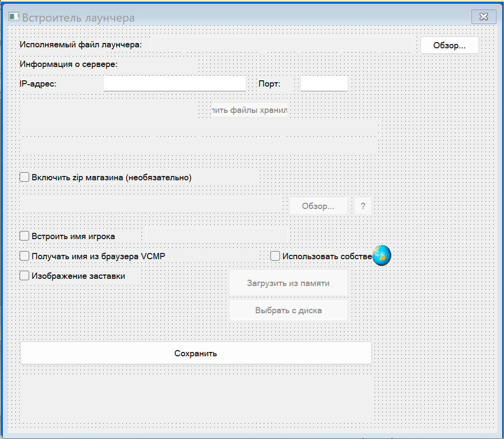The width and height of the screenshot is (504, 439).
Task: Check the Встроить имя игрока option
Action: pyautogui.click(x=24, y=235)
